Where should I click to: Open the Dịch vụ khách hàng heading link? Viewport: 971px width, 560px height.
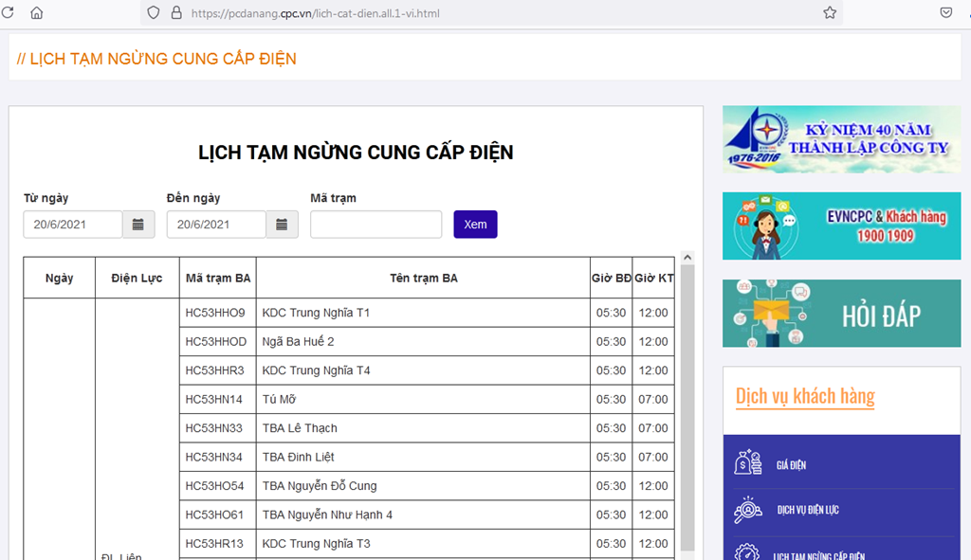(x=805, y=396)
